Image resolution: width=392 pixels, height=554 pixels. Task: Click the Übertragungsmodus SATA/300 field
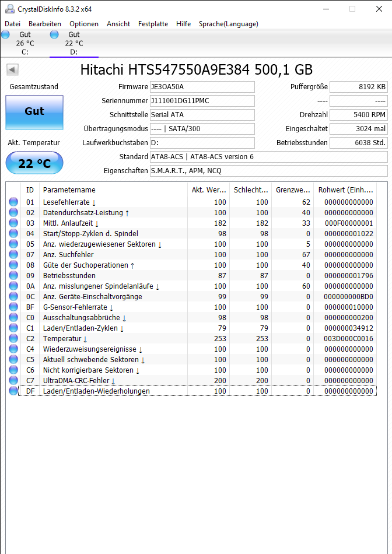[x=202, y=129]
